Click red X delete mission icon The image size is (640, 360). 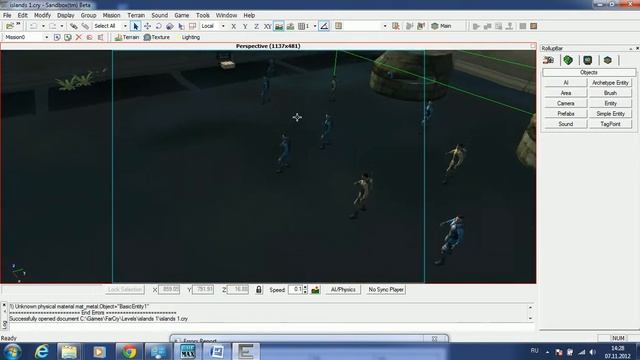(79, 37)
